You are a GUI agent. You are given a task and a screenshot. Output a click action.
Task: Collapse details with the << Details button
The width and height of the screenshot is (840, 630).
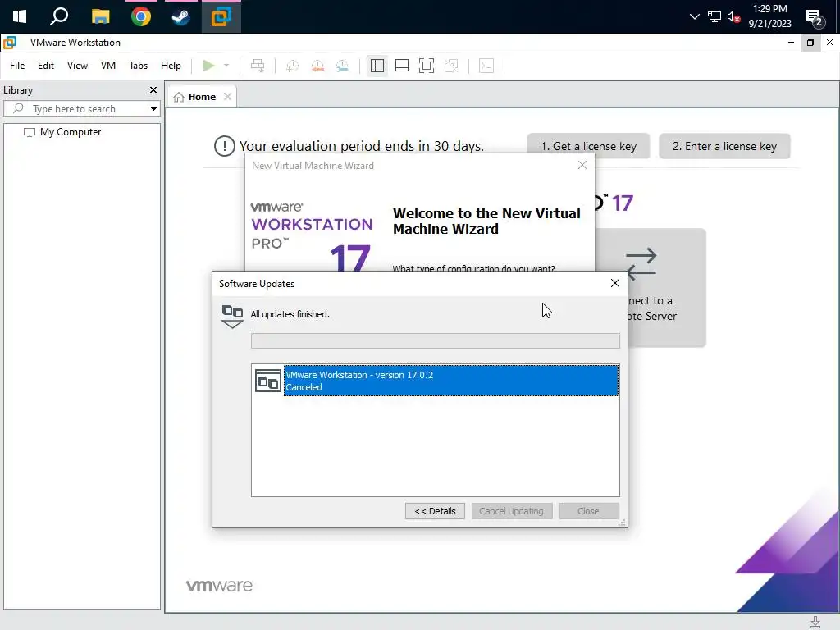point(435,511)
